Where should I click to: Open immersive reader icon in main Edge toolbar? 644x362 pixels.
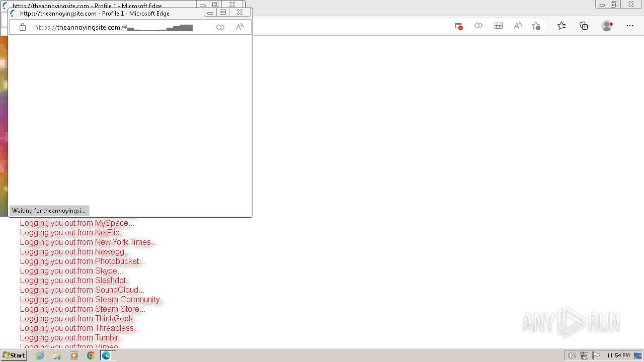coord(478,26)
